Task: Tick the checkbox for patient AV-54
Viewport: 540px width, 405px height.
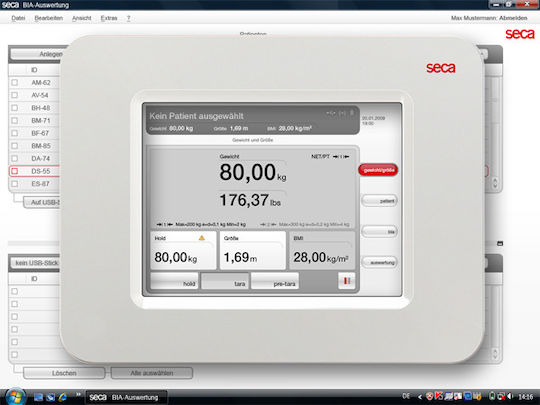Action: [x=14, y=95]
